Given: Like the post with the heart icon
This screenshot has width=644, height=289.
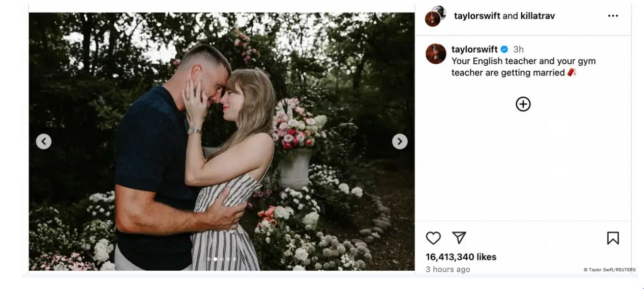Looking at the screenshot, I should click(433, 238).
